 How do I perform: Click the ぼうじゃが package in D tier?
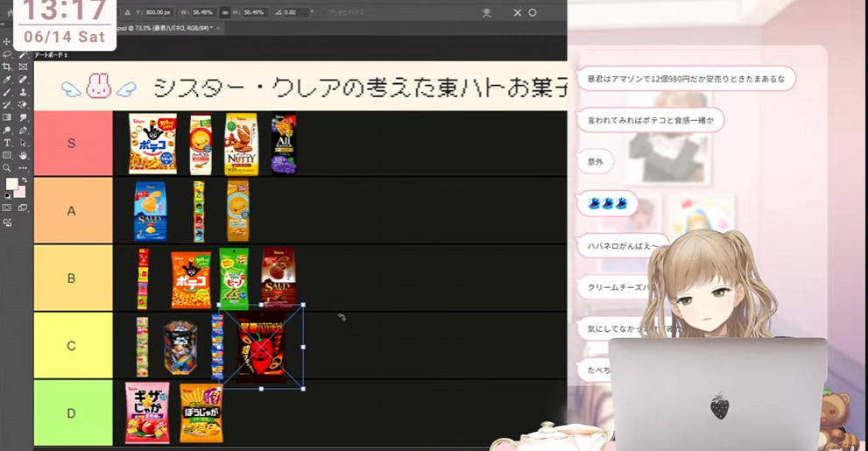coord(201,412)
